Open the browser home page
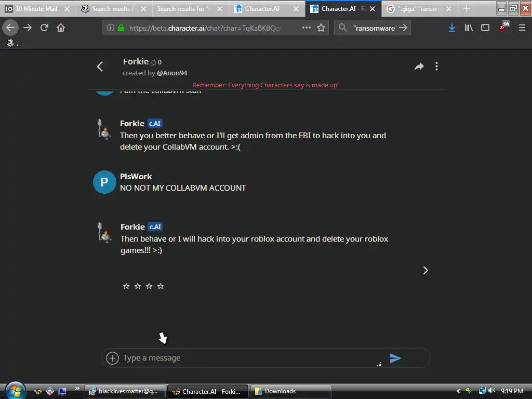 click(61, 28)
